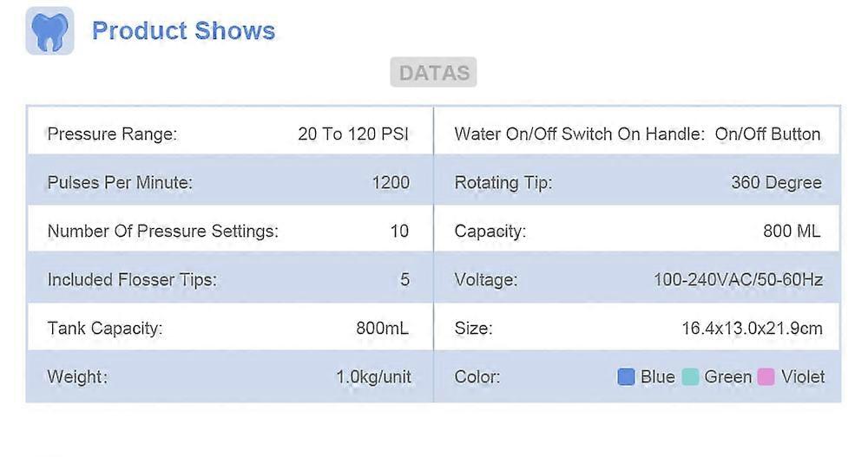Click the Pulses Per Minute label
The width and height of the screenshot is (868, 457).
point(120,183)
